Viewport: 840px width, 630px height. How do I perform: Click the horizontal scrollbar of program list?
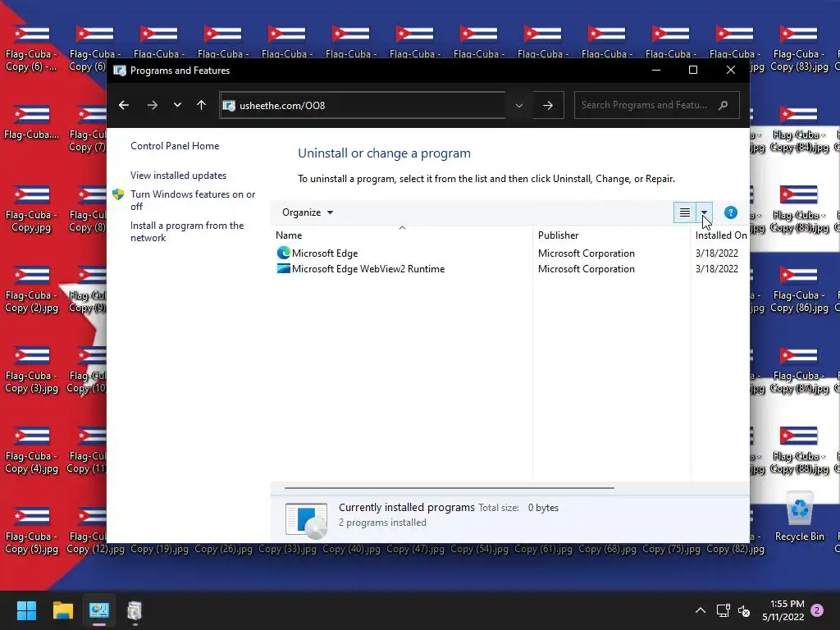pyautogui.click(x=449, y=488)
